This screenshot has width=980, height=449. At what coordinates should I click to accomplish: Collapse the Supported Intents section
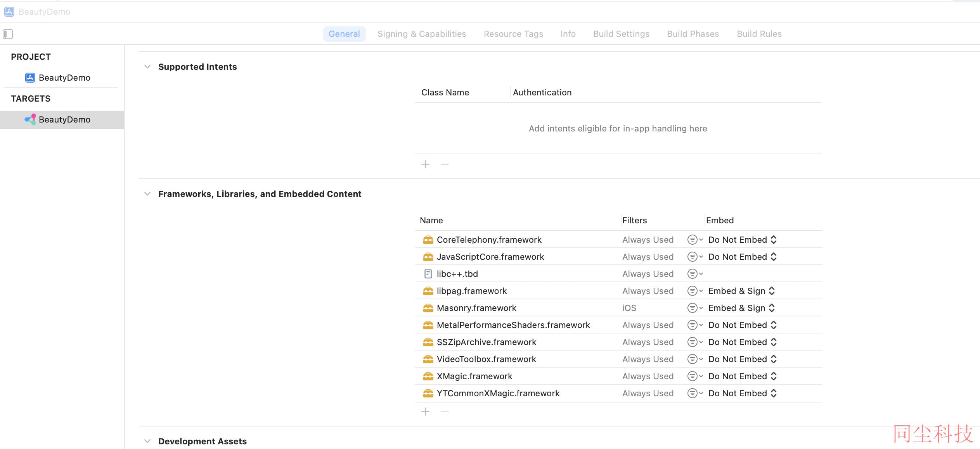[x=147, y=67]
